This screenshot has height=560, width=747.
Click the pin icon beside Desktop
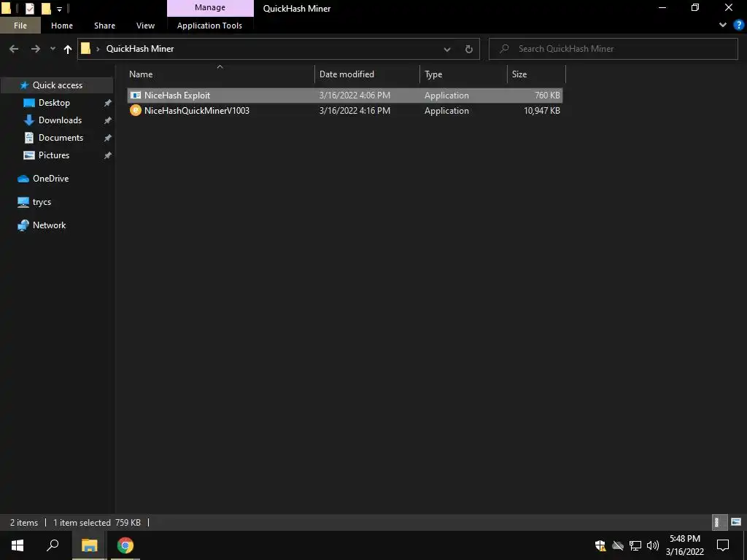108,103
